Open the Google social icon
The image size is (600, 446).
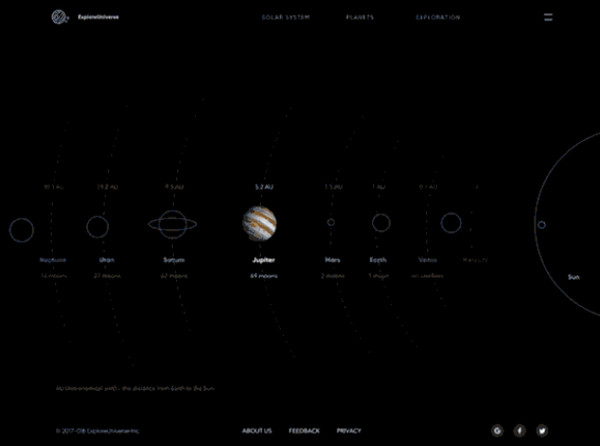pyautogui.click(x=496, y=430)
